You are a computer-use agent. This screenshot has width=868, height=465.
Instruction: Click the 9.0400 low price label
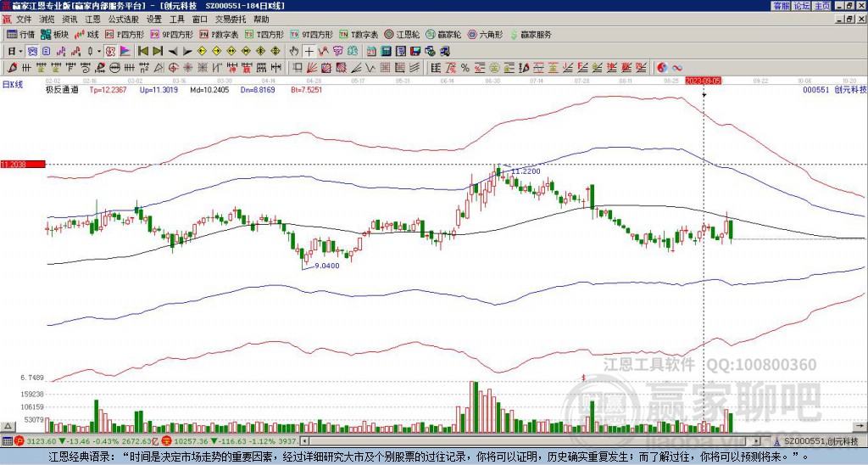(x=326, y=266)
